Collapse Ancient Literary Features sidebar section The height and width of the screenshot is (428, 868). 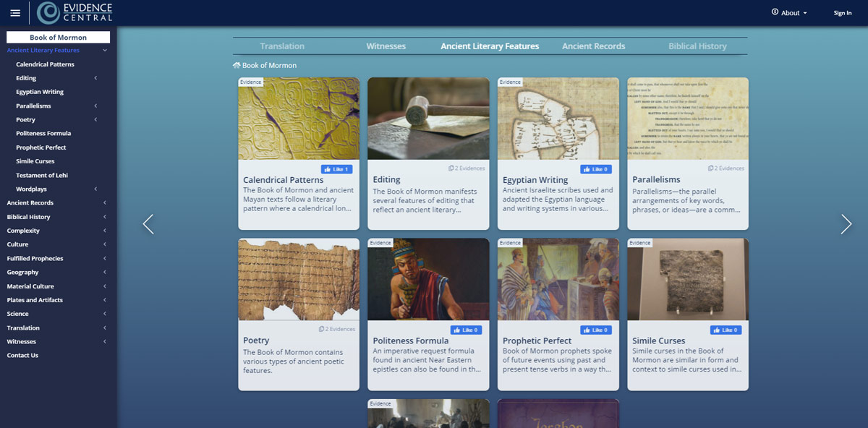pos(105,51)
